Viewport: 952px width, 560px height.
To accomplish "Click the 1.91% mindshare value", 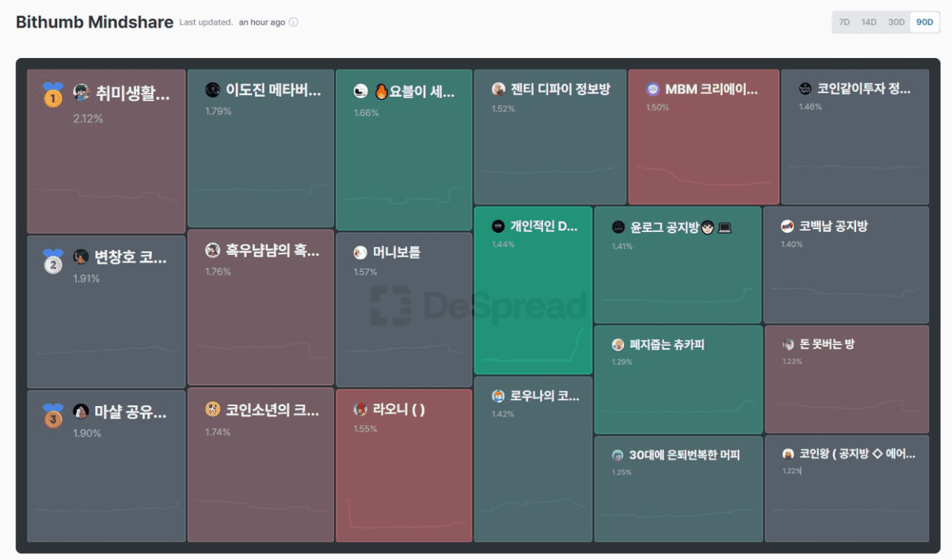I will [x=86, y=279].
